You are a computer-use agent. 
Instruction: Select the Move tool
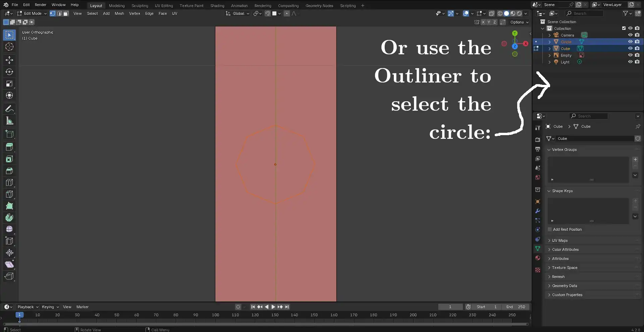click(9, 60)
